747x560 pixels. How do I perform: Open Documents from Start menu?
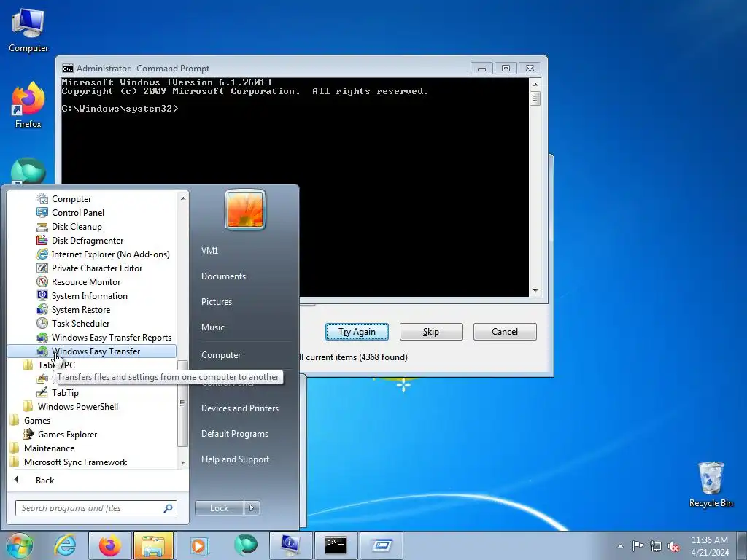[x=223, y=276]
